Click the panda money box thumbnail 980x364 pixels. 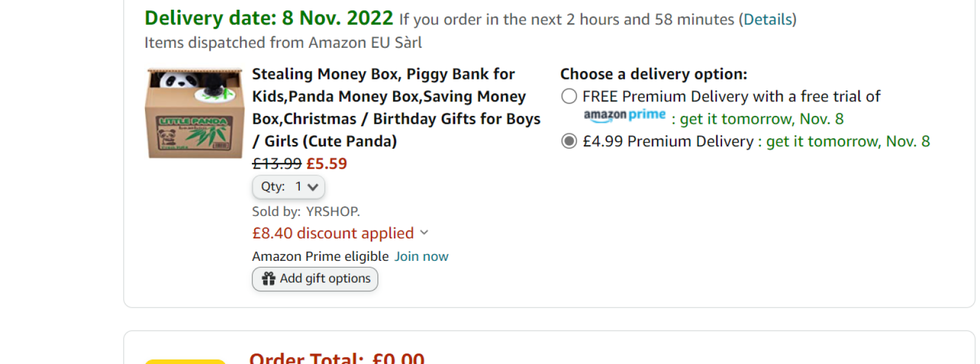(x=194, y=113)
